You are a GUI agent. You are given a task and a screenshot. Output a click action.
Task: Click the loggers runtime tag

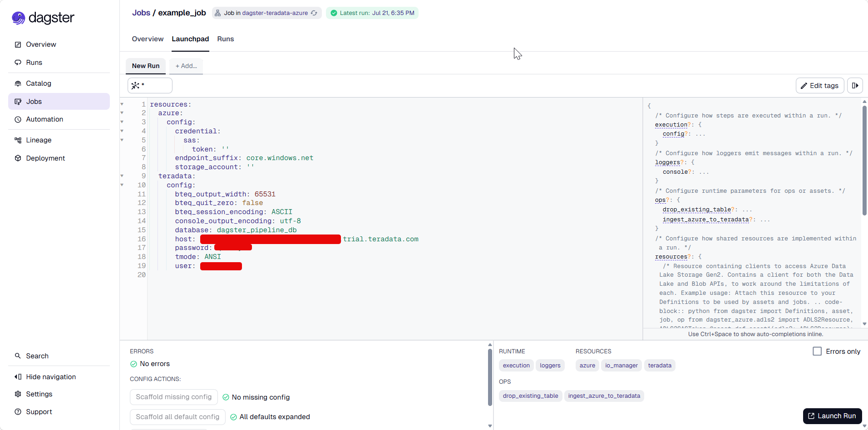pos(550,366)
